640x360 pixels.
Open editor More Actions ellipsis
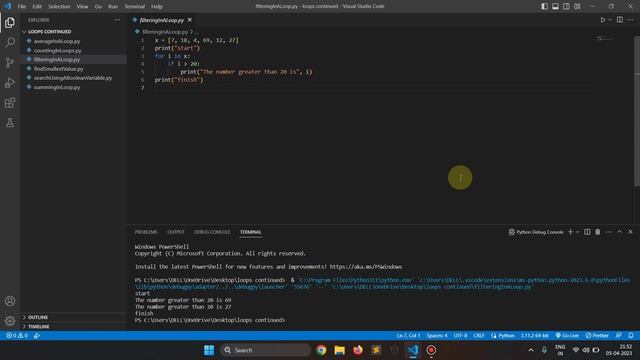tap(631, 20)
